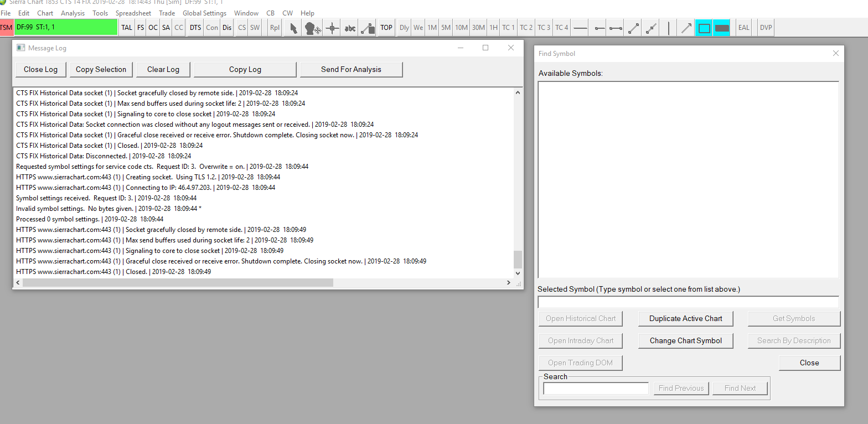Click the CC toolbar button

[x=179, y=28]
